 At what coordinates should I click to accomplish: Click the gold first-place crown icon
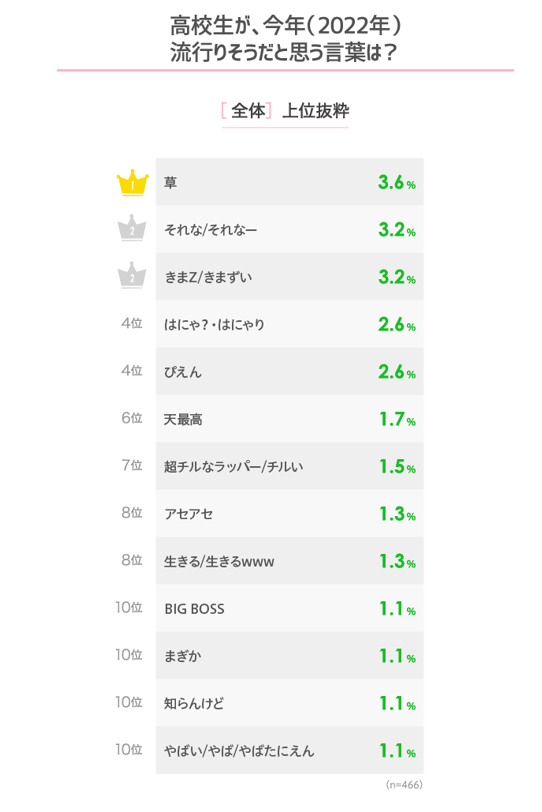133,182
